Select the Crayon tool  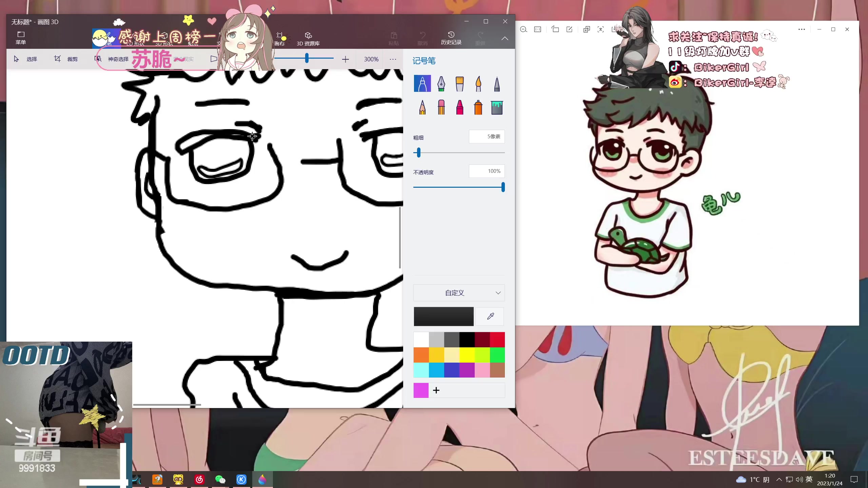[x=460, y=107]
